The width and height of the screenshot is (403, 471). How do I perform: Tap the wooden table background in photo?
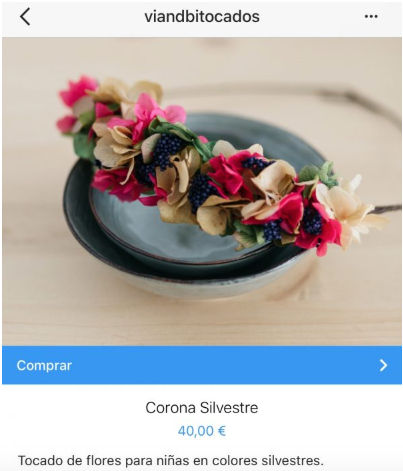coord(50,300)
